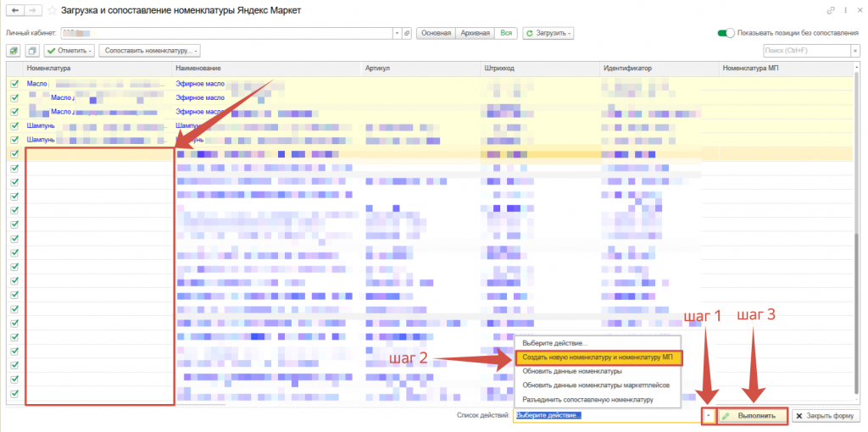868x432 pixels.
Task: Click the forward navigation arrow
Action: (31, 10)
